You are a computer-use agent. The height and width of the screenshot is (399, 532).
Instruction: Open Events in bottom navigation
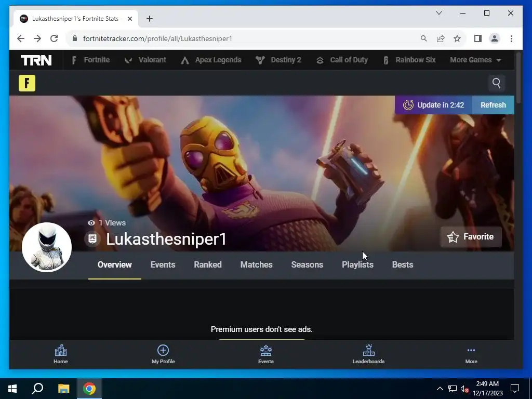(266, 354)
